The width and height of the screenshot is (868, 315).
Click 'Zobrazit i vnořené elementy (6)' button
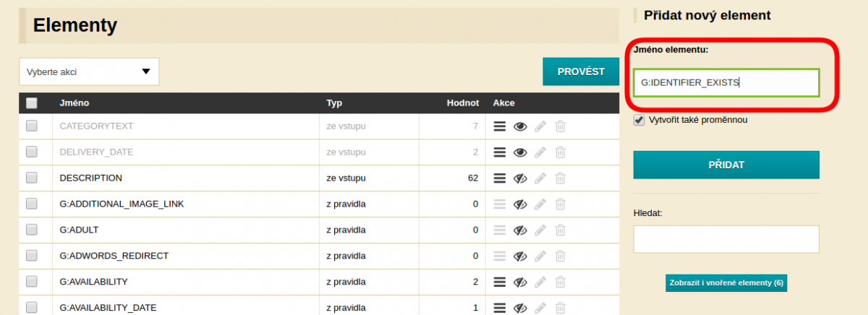726,282
